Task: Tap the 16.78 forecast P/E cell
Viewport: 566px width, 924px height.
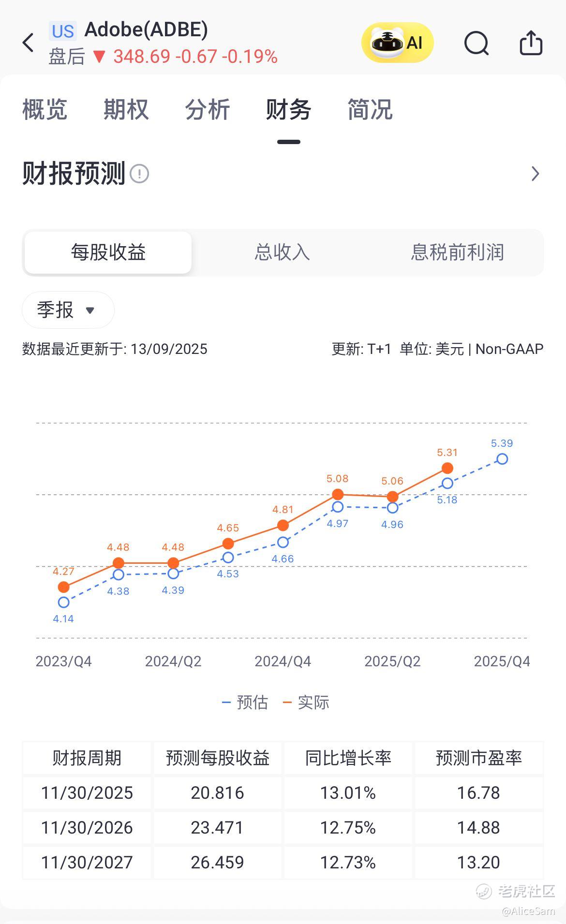Action: (479, 793)
